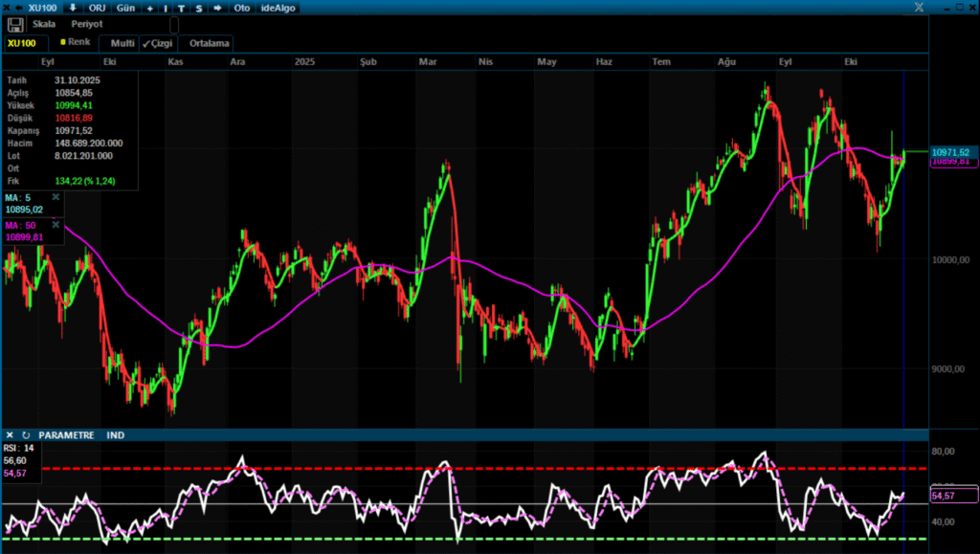The image size is (980, 554).
Task: Toggle the Oto auto-scale option
Action: click(x=242, y=8)
